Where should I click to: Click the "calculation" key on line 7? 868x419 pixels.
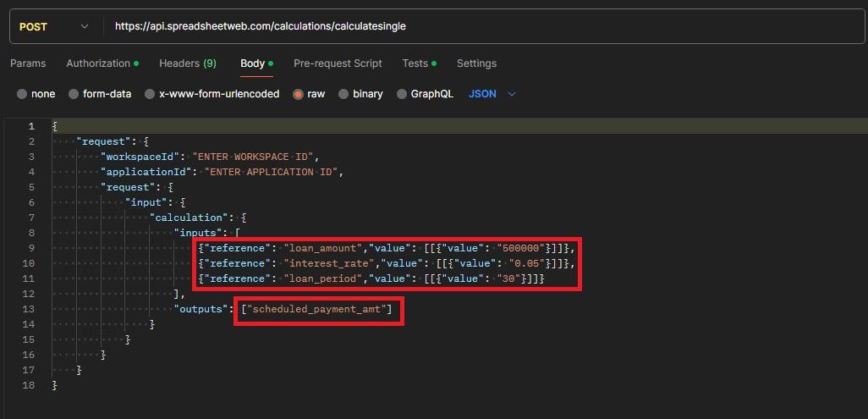pos(189,218)
